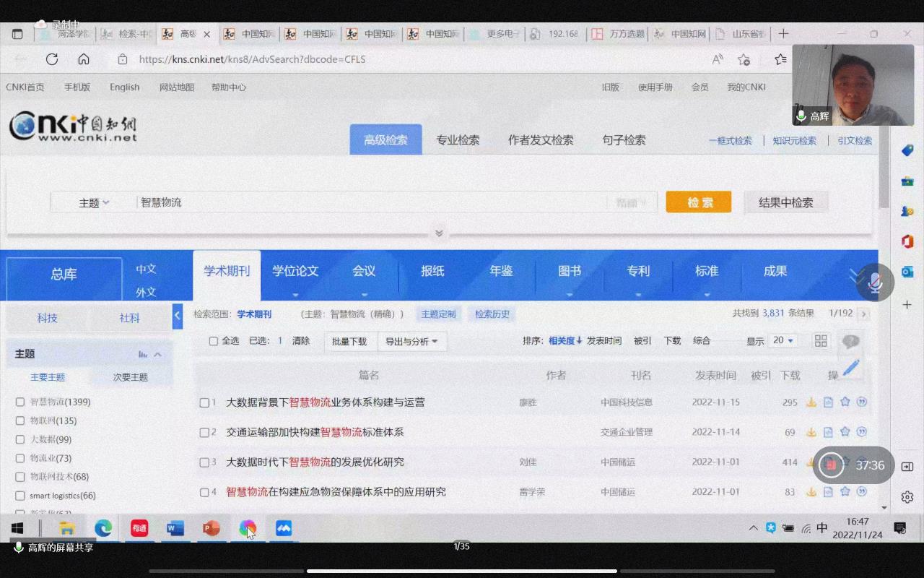The width and height of the screenshot is (924, 578).
Task: Tick the 智慧物流(1399) topic filter
Action: click(x=20, y=402)
